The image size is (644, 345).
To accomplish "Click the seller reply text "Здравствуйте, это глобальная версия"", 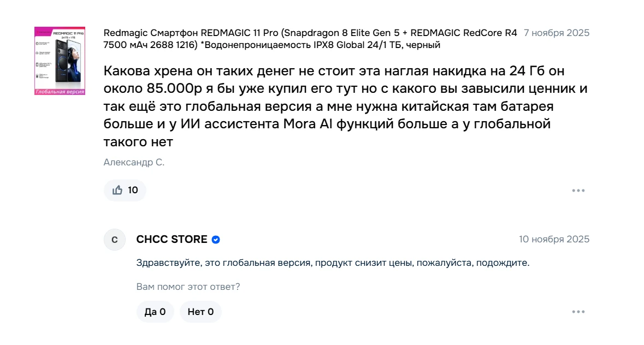I will coord(333,263).
